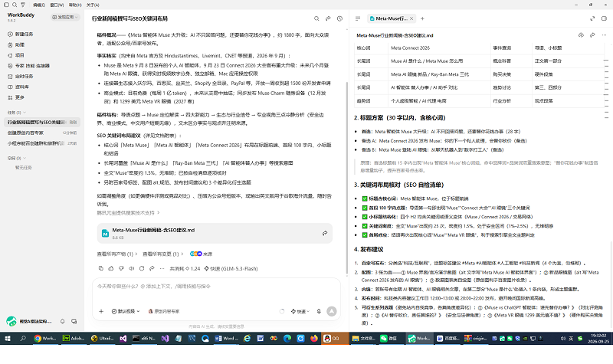613x364 pixels.
Task: Open task 创建原创内容专家 in sidebar
Action: click(42, 133)
